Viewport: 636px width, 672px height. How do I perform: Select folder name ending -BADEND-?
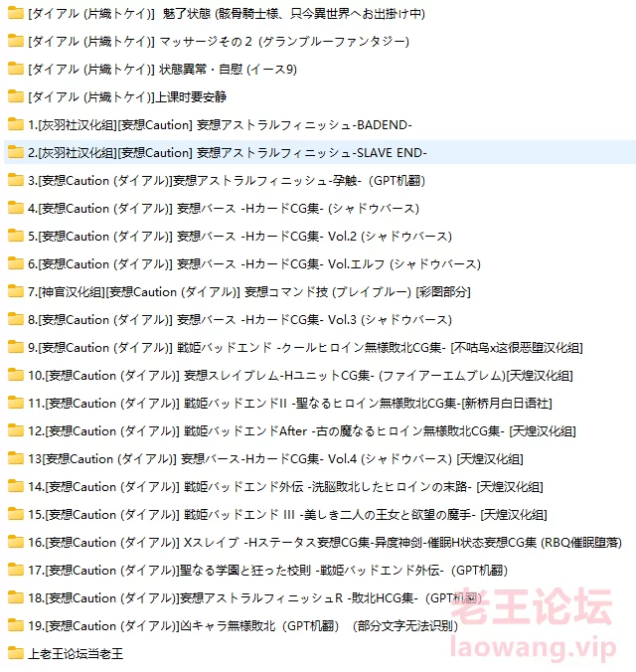coord(220,125)
